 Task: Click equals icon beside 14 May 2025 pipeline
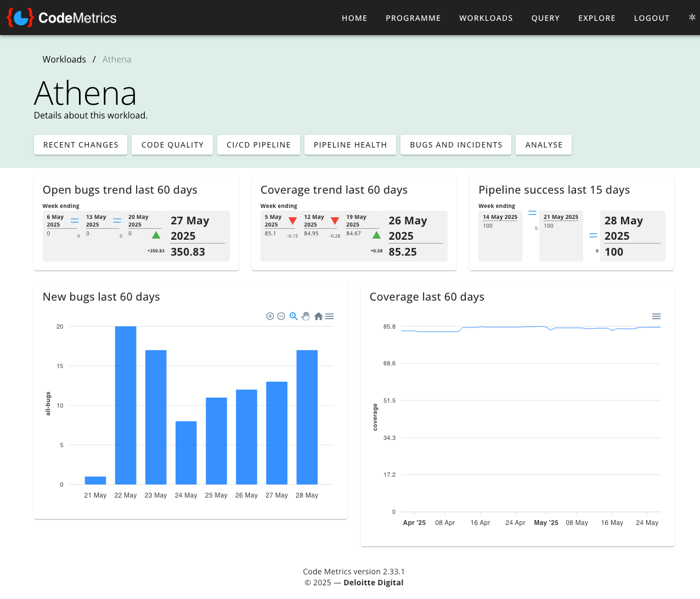click(532, 212)
